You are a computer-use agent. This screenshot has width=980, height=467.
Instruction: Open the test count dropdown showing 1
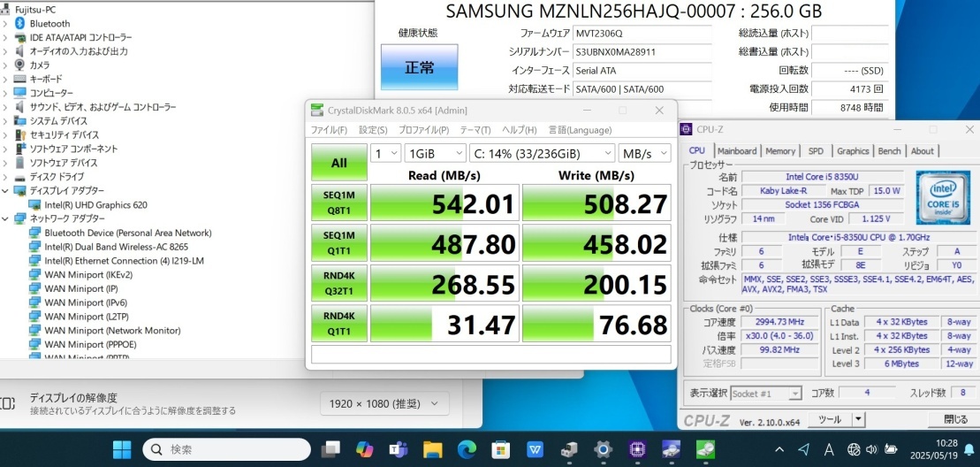(x=385, y=153)
